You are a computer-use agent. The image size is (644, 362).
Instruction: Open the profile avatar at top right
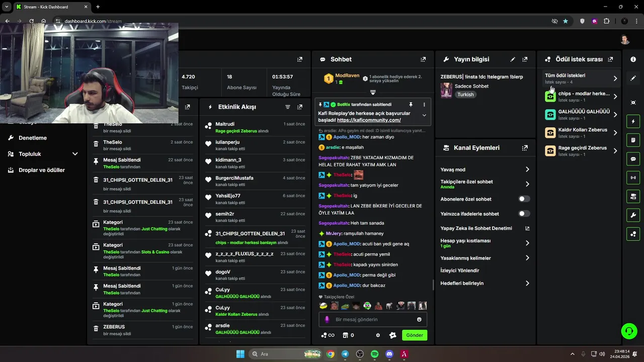(x=625, y=40)
